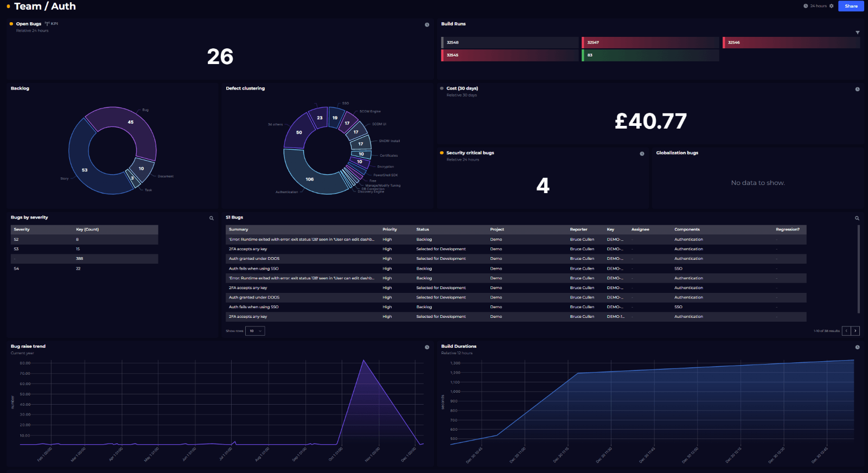Click the Build Durations clock icon

(x=857, y=347)
